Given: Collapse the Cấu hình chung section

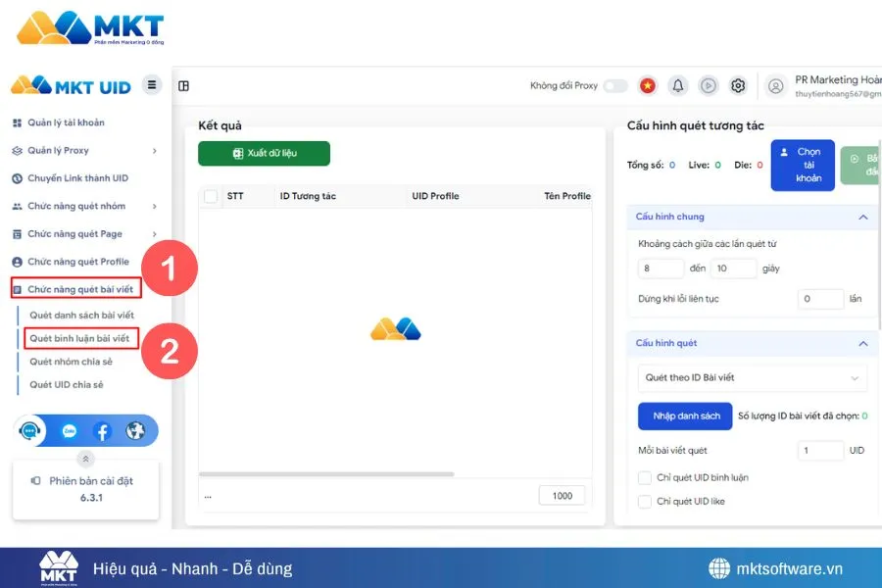Looking at the screenshot, I should click(x=863, y=217).
